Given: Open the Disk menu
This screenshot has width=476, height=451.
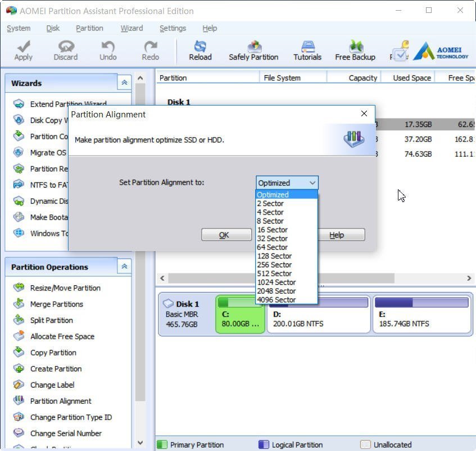Looking at the screenshot, I should [53, 28].
